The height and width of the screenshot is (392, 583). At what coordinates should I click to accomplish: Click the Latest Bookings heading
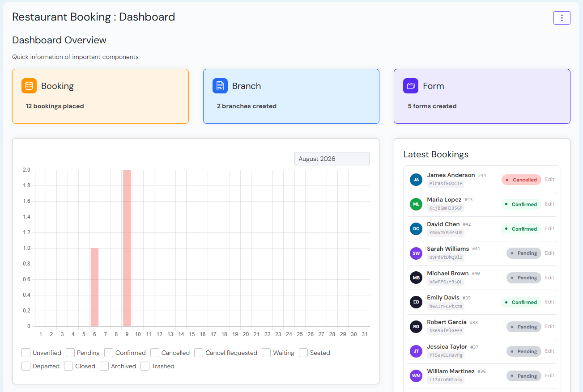436,155
